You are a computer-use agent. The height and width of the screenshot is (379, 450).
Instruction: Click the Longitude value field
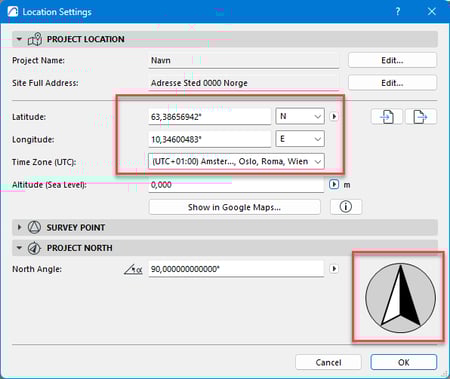[x=210, y=139]
